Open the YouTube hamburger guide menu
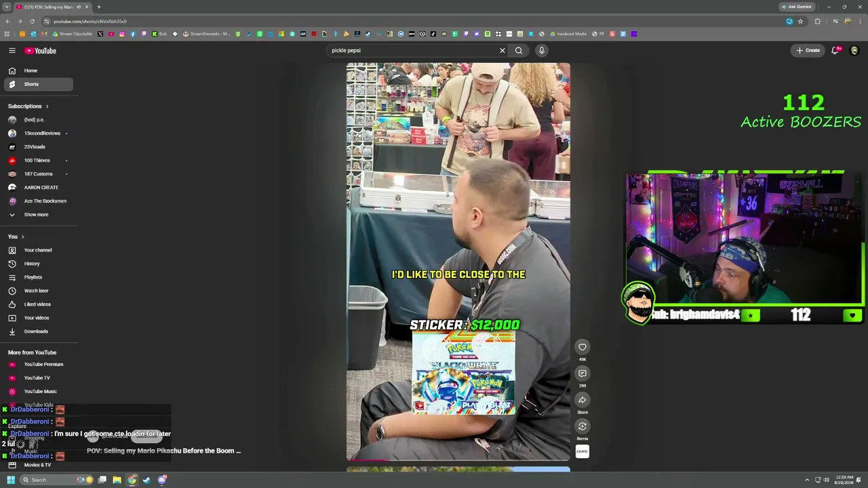868x488 pixels. click(12, 50)
